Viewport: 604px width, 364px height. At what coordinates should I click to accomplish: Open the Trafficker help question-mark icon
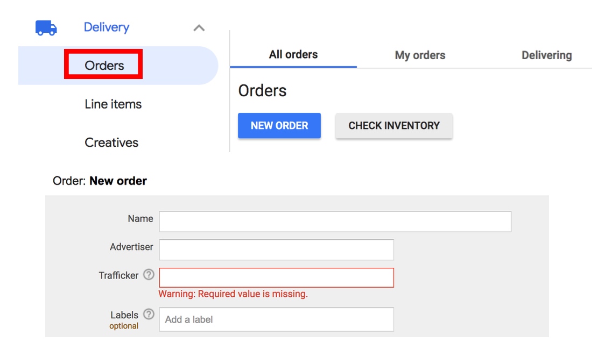point(149,275)
